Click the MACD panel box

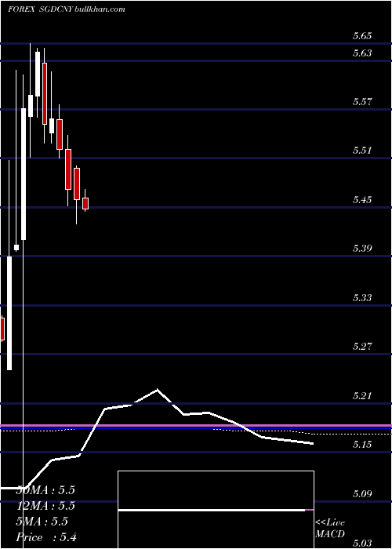216,510
